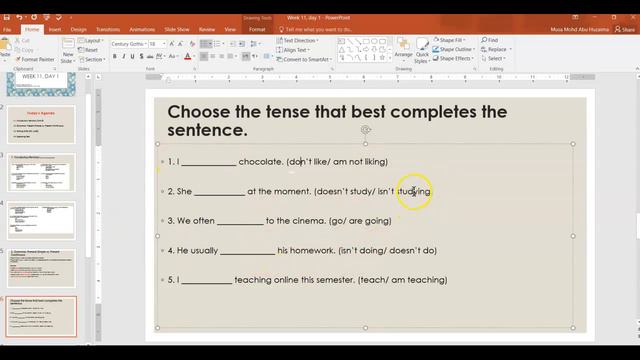Open the Align Text dropdown
This screenshot has height=360, width=640.
293,50
